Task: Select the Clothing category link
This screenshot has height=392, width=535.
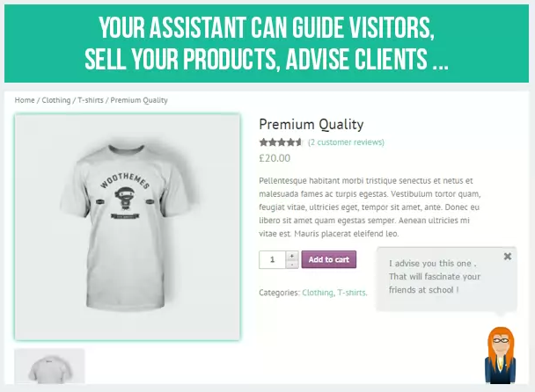Action: click(318, 293)
